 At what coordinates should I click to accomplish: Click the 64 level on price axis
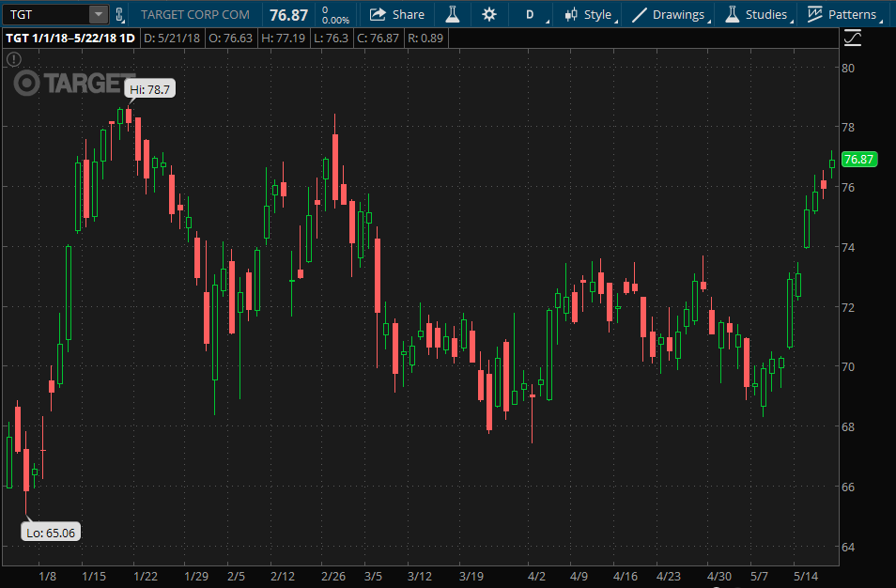[x=848, y=547]
